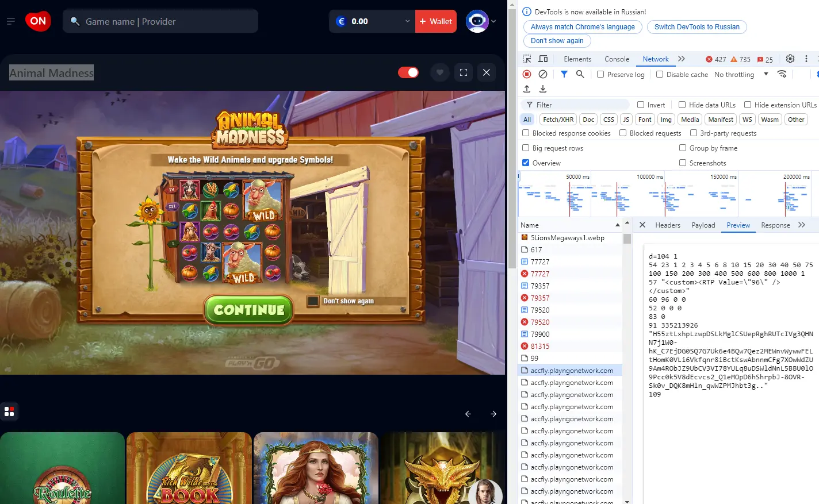Dismiss with Don't show again button
This screenshot has height=504, width=819.
(x=557, y=41)
